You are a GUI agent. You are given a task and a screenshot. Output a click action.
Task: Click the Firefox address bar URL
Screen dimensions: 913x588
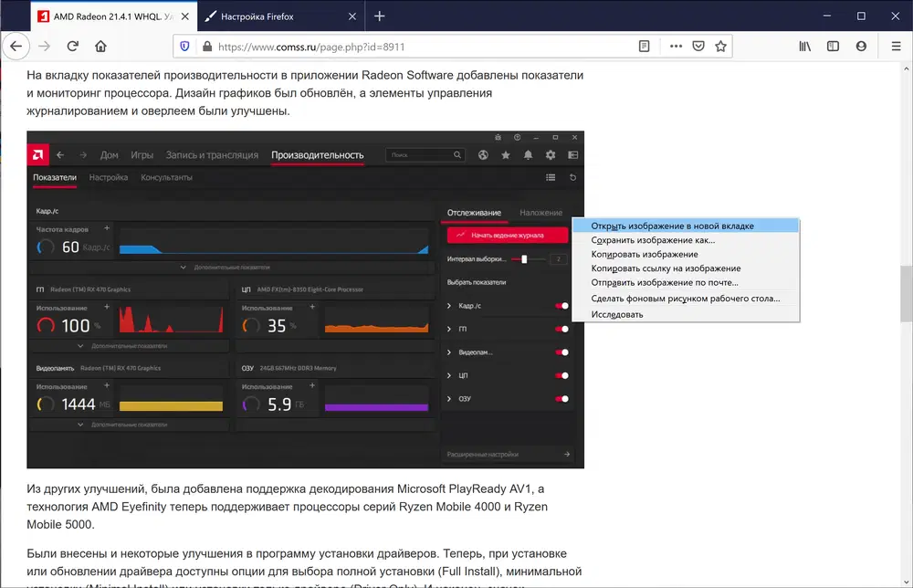[x=311, y=47]
